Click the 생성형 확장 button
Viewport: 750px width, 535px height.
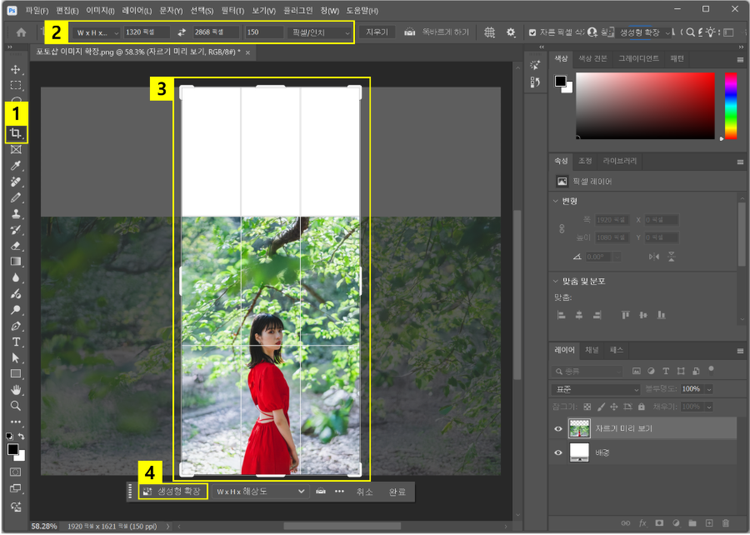click(173, 492)
